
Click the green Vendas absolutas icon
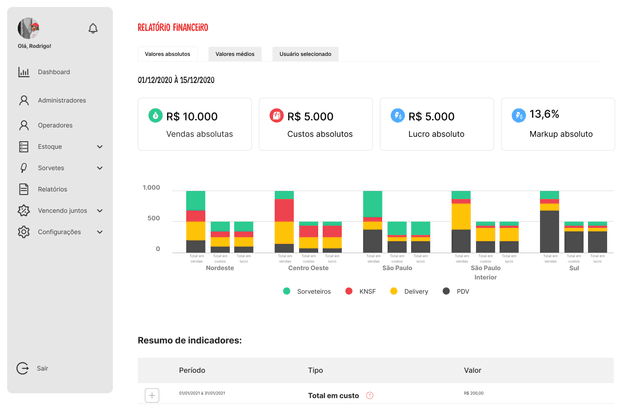[155, 116]
